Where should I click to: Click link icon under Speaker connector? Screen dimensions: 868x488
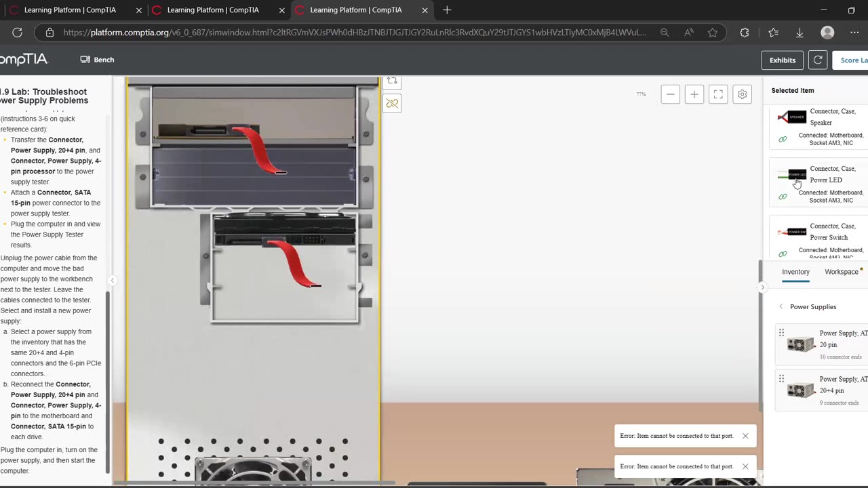click(783, 139)
